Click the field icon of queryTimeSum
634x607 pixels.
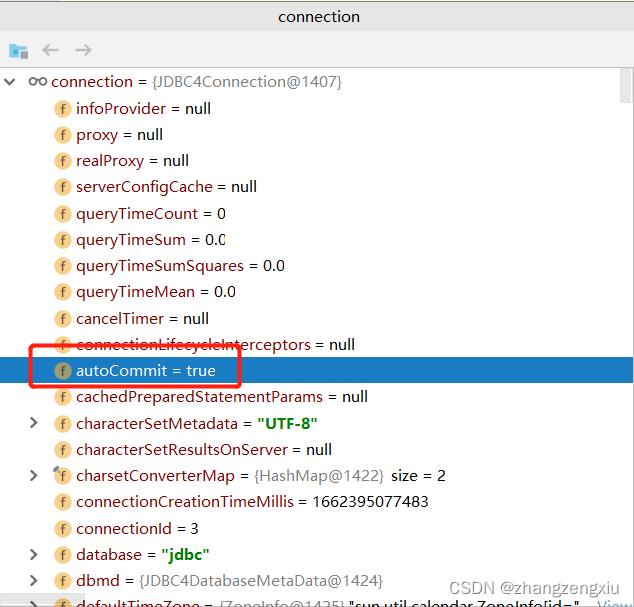[63, 240]
